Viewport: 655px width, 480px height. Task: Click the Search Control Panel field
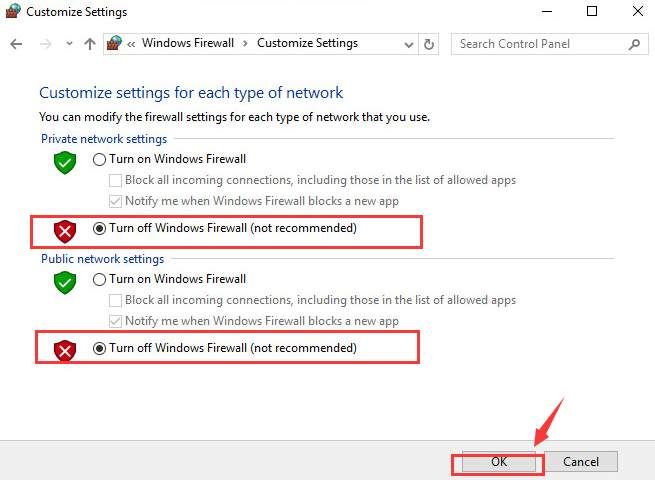540,44
